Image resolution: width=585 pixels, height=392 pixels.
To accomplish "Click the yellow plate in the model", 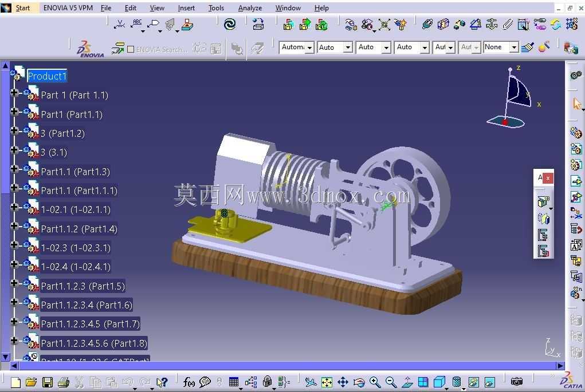I will tap(249, 229).
